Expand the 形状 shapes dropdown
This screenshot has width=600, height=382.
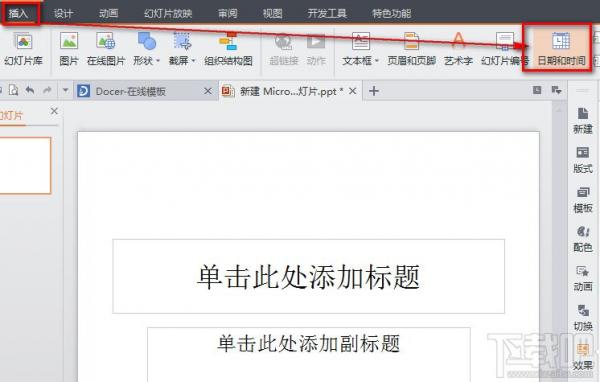(147, 49)
